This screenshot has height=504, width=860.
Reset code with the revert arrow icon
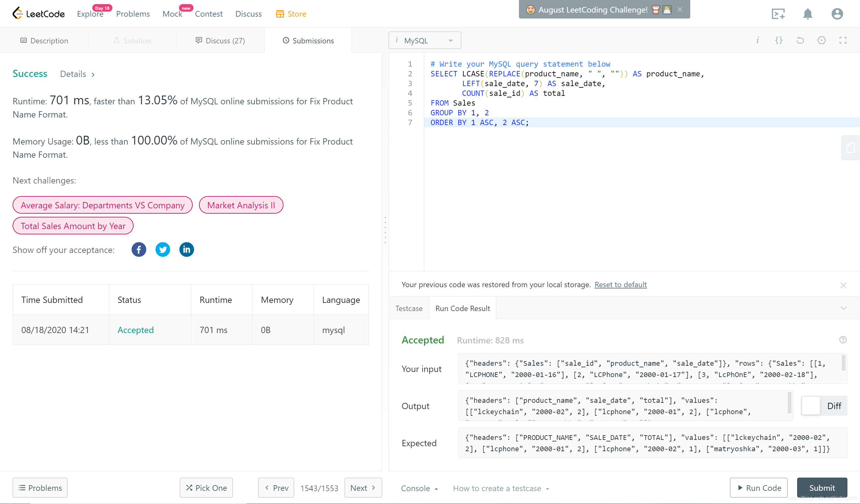800,40
